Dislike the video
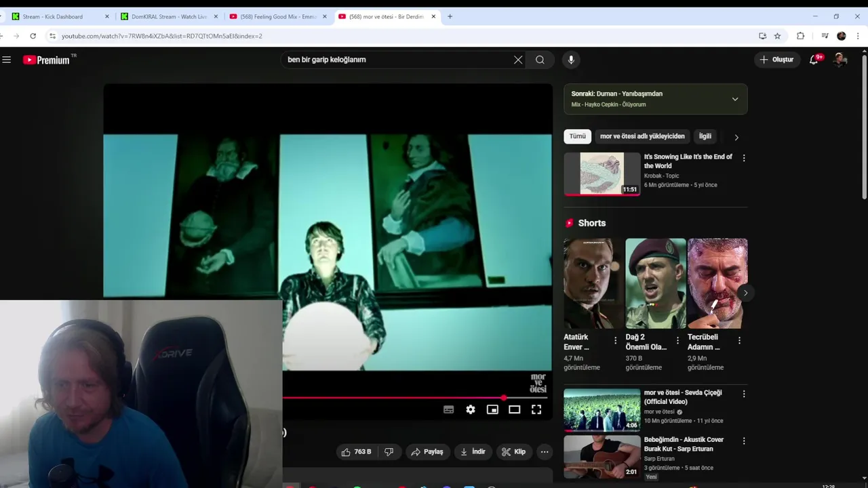The width and height of the screenshot is (868, 488). pyautogui.click(x=389, y=452)
